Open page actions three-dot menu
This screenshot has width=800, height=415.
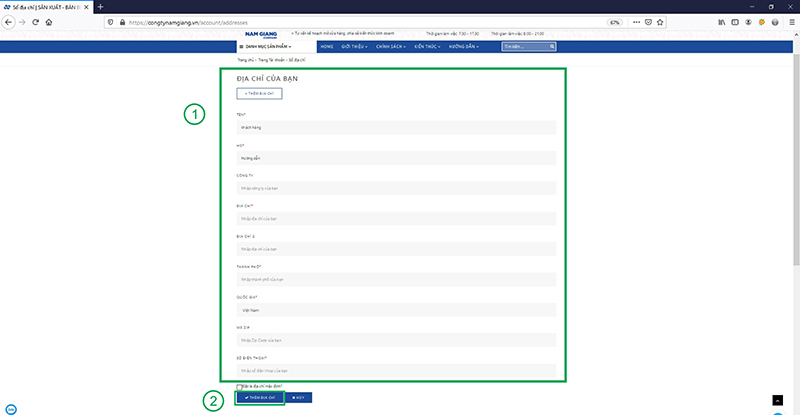click(x=636, y=22)
